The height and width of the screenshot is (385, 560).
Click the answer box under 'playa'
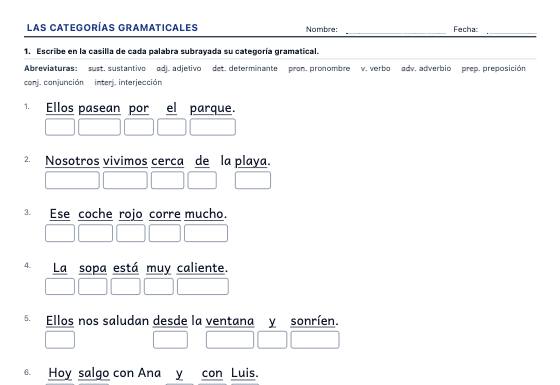pyautogui.click(x=253, y=180)
